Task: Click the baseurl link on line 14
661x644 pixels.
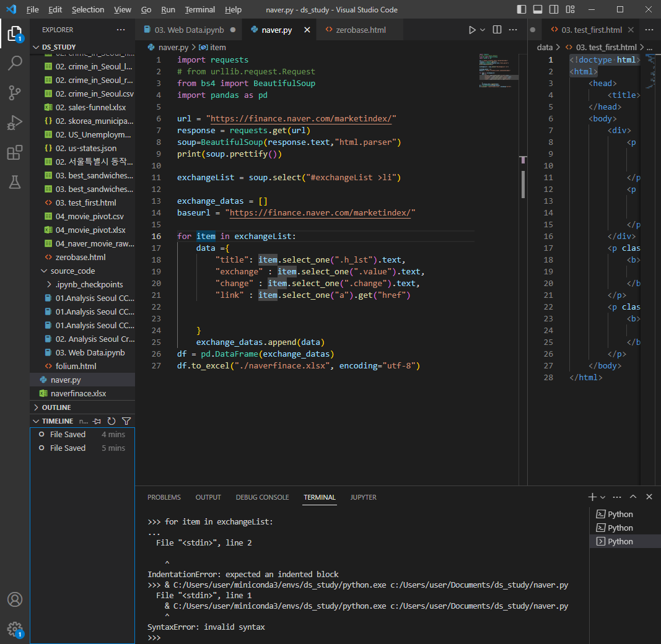Action: click(x=320, y=213)
